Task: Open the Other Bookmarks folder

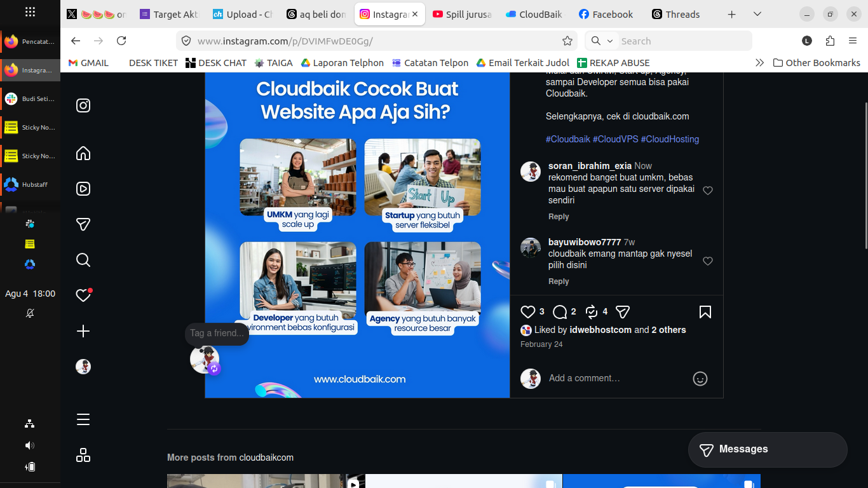Action: tap(817, 63)
